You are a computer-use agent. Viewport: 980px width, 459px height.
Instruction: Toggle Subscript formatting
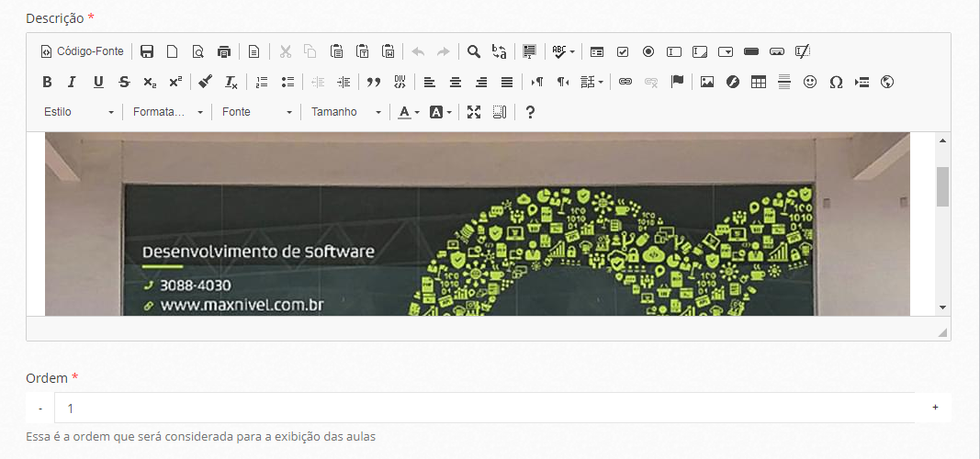pos(150,82)
